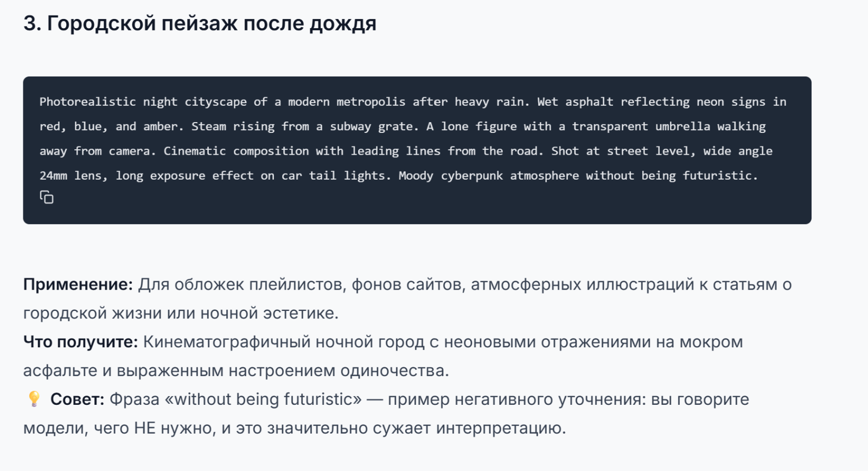This screenshot has width=868, height=471.
Task: Click the bold Применение: label
Action: click(78, 284)
